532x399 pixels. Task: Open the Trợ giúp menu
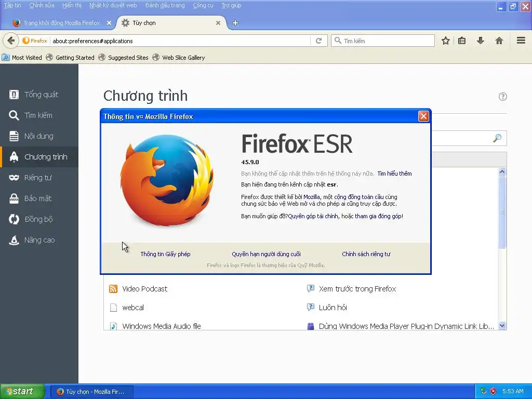231,5
